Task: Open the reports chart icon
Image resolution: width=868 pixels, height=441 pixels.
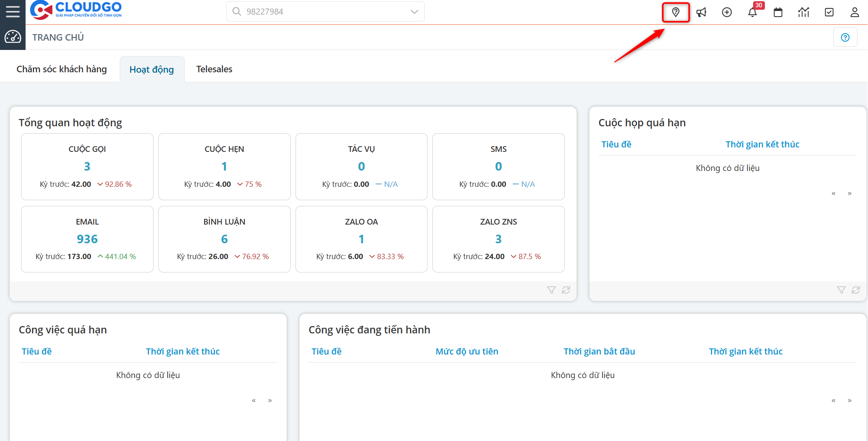Action: tap(803, 12)
